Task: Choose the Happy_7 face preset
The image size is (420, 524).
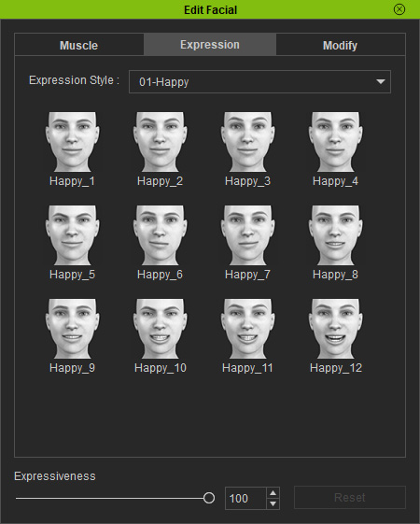Action: pos(247,235)
